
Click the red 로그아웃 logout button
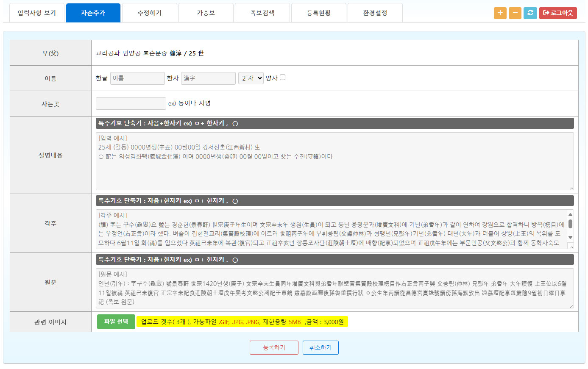click(x=557, y=13)
